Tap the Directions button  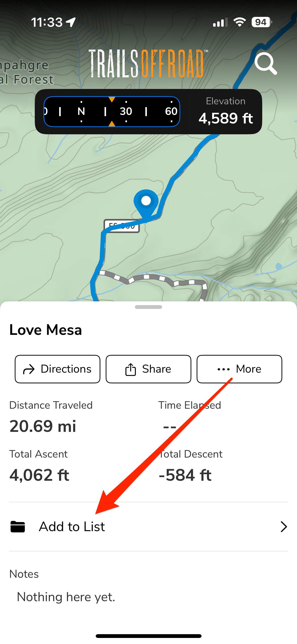57,369
